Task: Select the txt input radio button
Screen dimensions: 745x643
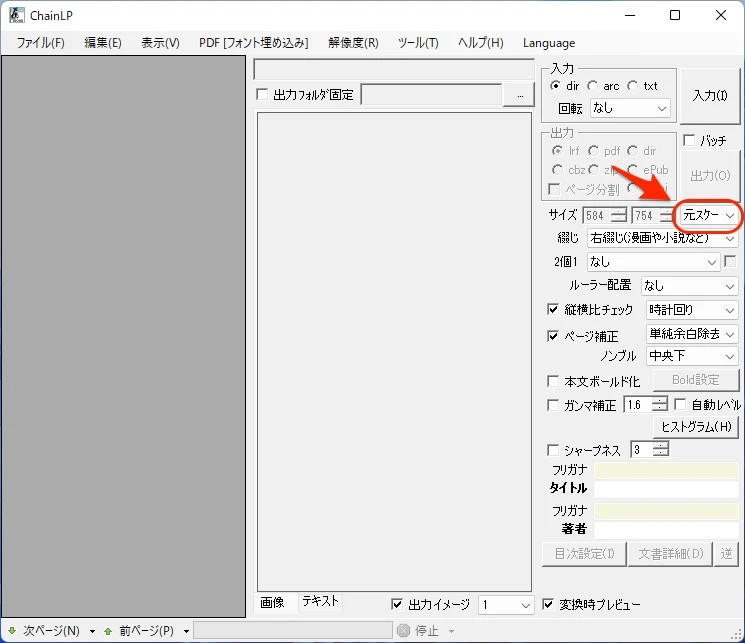Action: pos(632,86)
